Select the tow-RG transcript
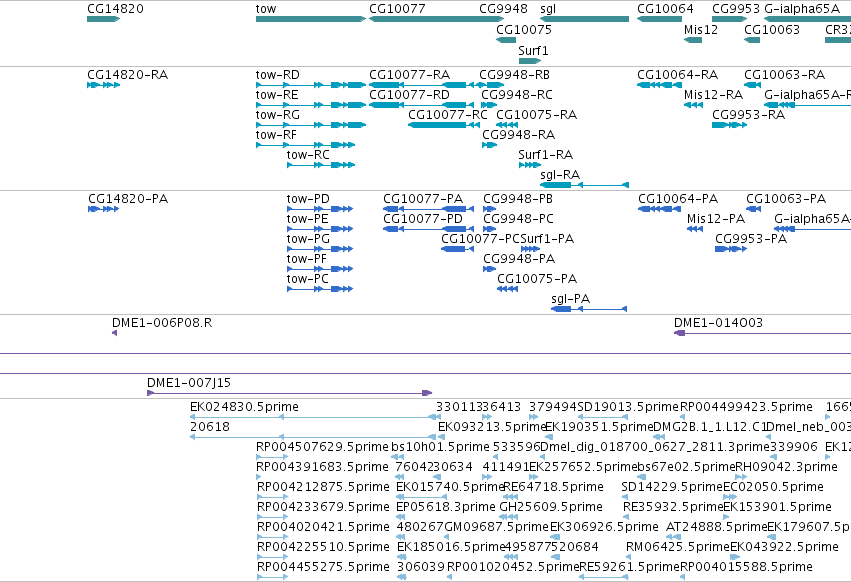 pos(311,125)
